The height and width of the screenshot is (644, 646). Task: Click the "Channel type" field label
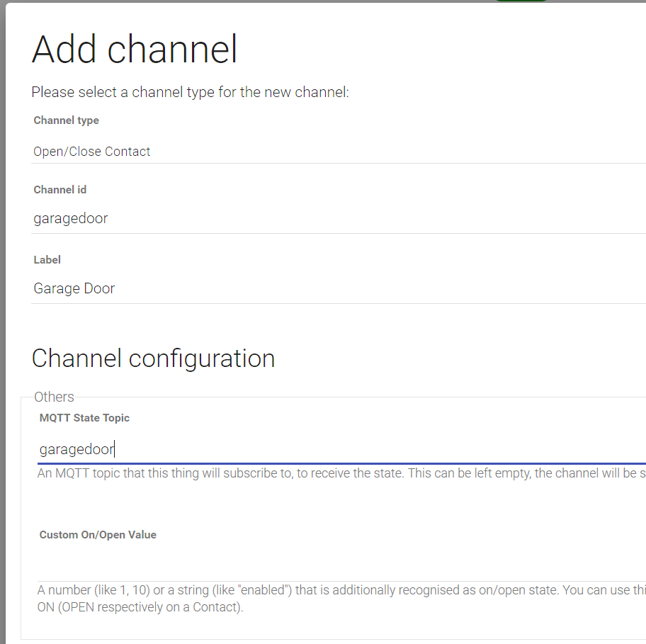(66, 120)
